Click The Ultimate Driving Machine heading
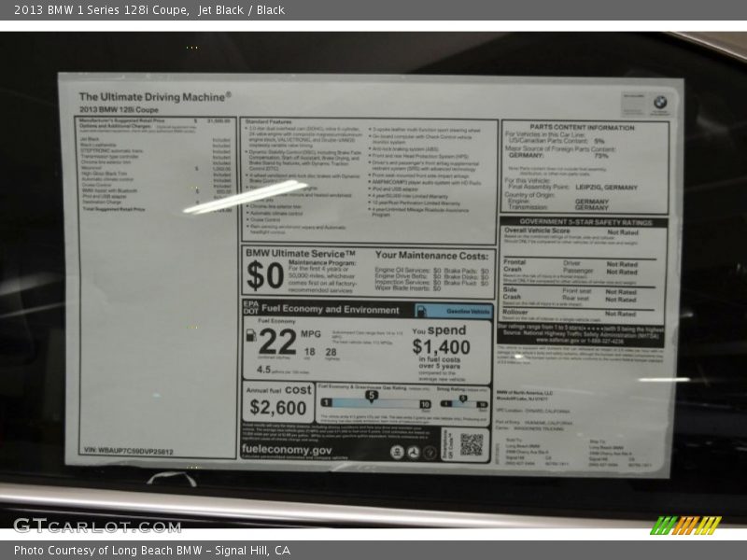747x560 pixels. 155,97
